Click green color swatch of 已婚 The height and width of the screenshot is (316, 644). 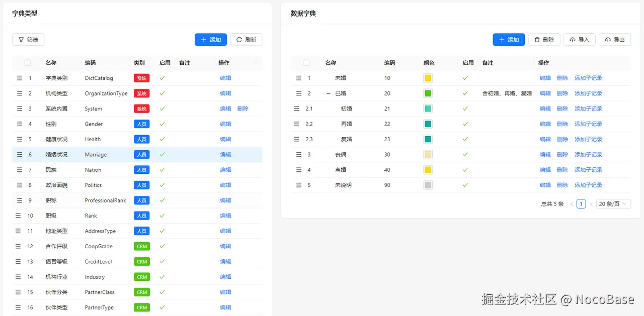click(428, 93)
